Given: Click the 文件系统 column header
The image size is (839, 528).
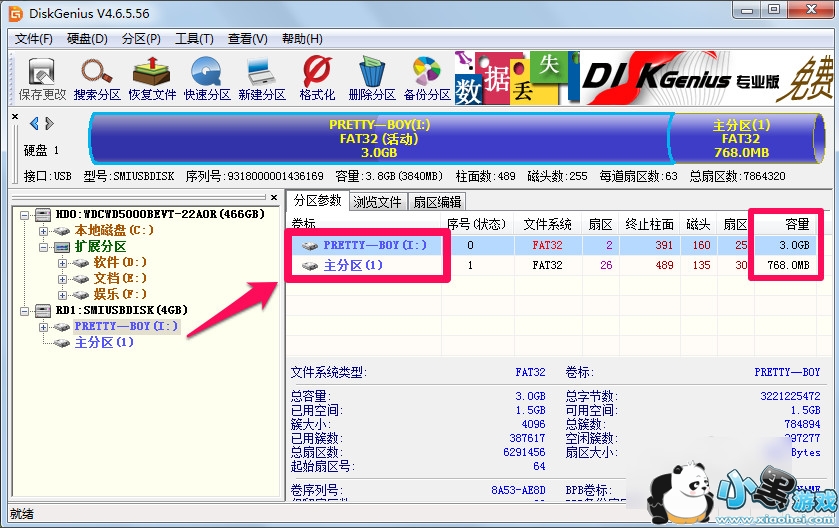Looking at the screenshot, I should click(x=547, y=224).
